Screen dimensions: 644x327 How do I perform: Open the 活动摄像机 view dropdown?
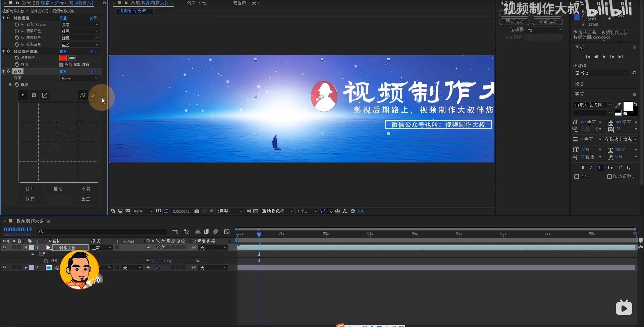click(x=277, y=211)
